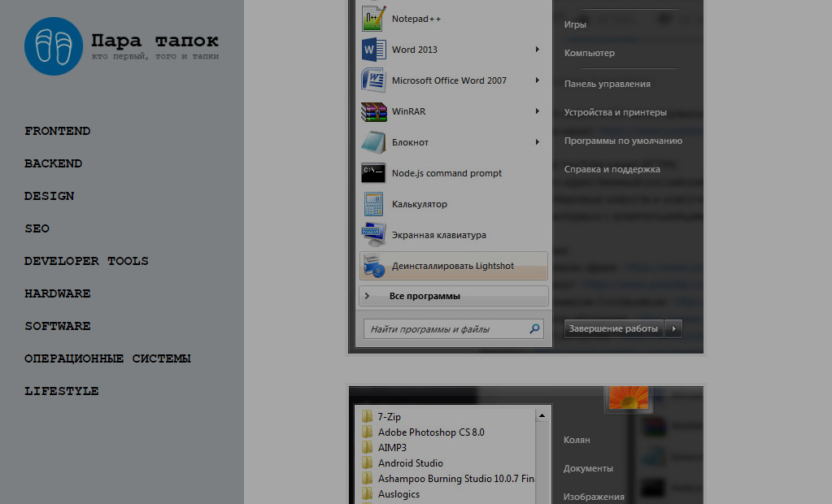The width and height of the screenshot is (832, 504).
Task: Expand WinRAR submenu arrow
Action: [538, 111]
